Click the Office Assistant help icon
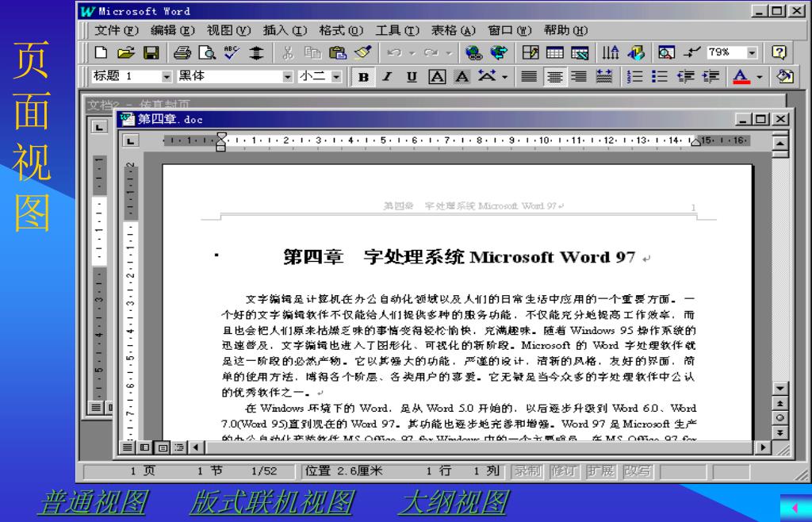Image resolution: width=812 pixels, height=522 pixels. 779,52
